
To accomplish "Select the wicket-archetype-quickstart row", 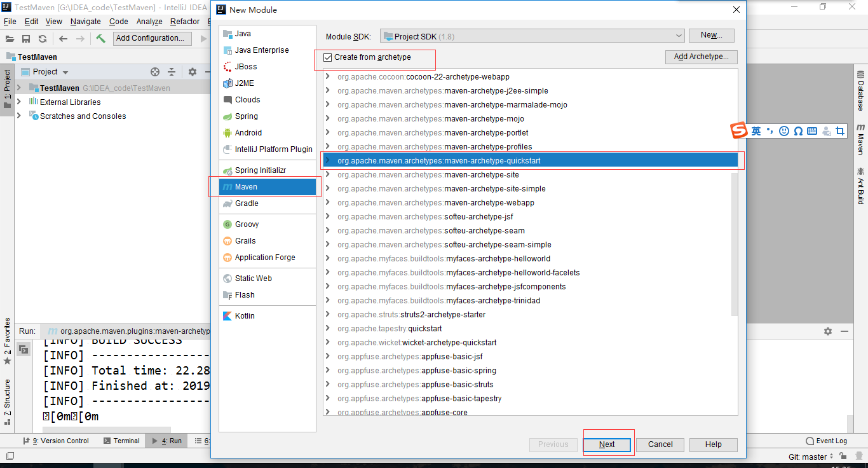I will tap(531, 343).
